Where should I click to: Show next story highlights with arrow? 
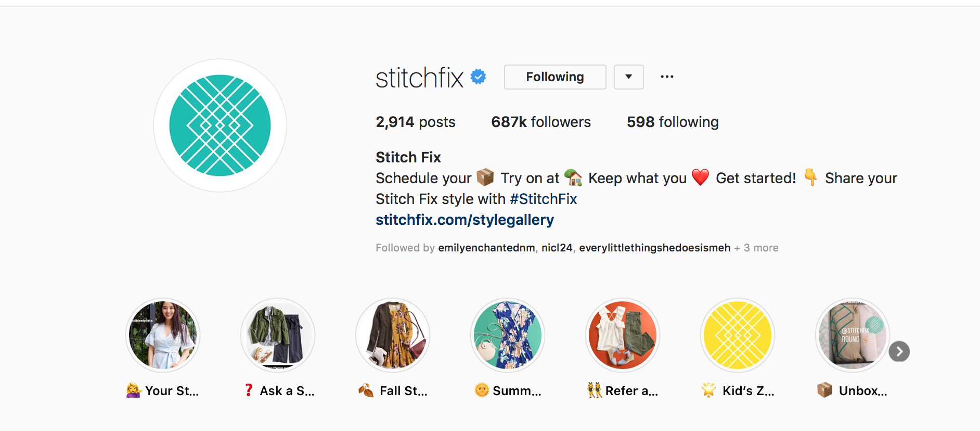[x=899, y=351]
